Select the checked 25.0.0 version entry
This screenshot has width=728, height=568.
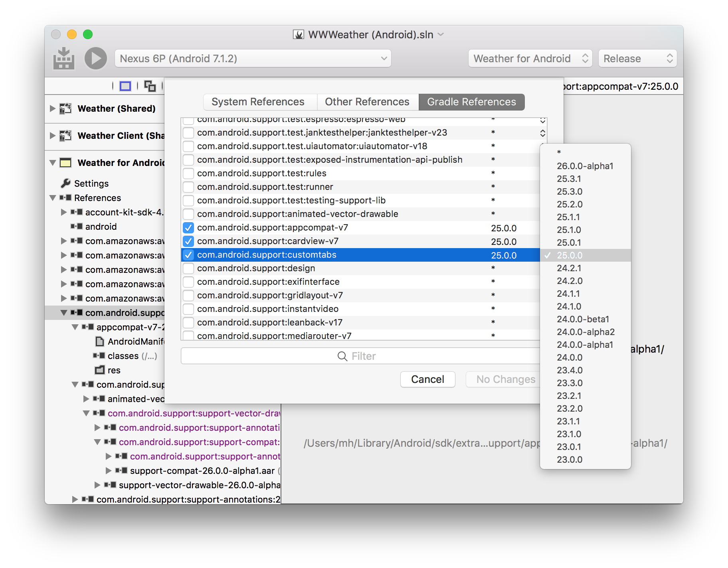(x=585, y=255)
